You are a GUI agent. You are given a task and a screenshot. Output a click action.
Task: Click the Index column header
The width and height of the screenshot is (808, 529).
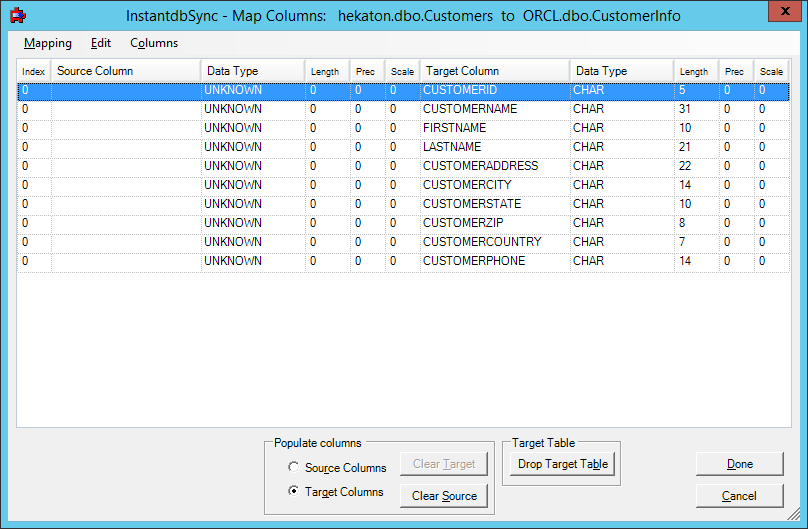34,71
